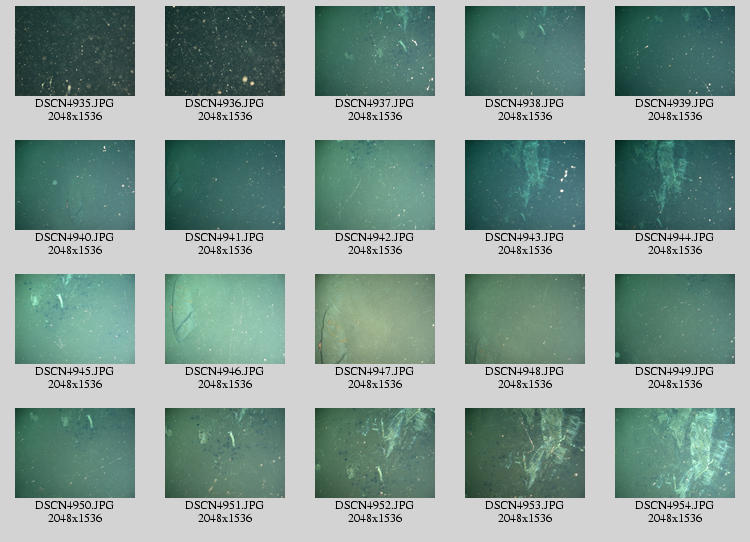Select the DSCN4941.JPG image
The height and width of the screenshot is (542, 750).
point(225,185)
